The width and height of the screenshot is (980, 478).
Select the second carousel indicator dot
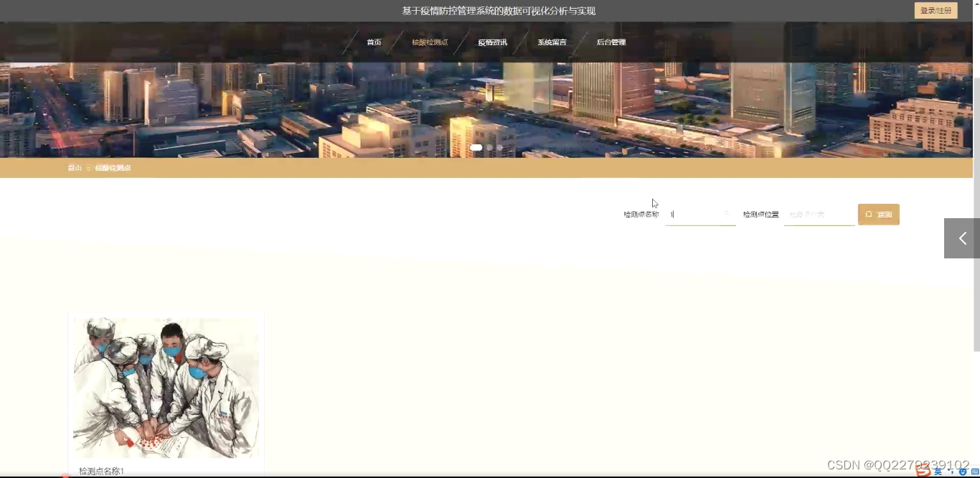[x=489, y=146]
